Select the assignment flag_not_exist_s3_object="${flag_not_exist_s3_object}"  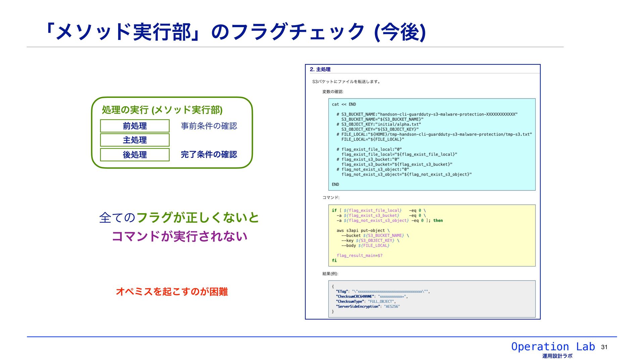coord(407,175)
